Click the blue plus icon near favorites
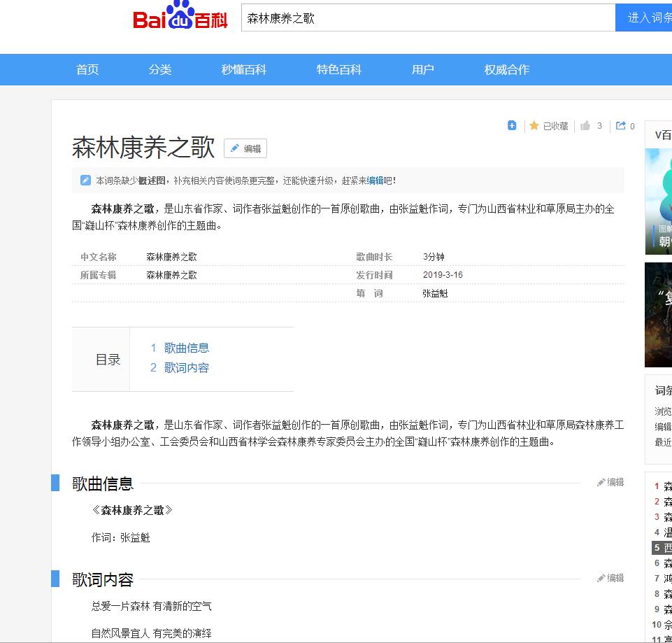The height and width of the screenshot is (643, 672). coord(512,126)
